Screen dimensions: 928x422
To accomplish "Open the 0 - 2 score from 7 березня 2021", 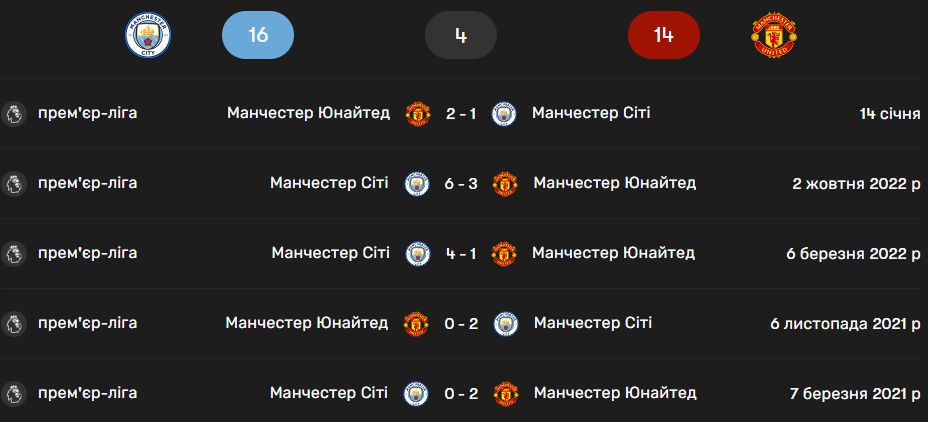I will (461, 394).
